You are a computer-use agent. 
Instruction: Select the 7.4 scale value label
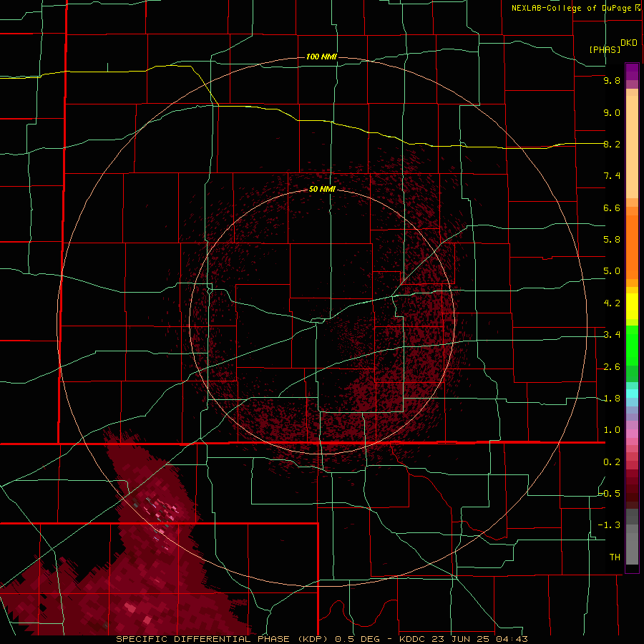pyautogui.click(x=612, y=176)
